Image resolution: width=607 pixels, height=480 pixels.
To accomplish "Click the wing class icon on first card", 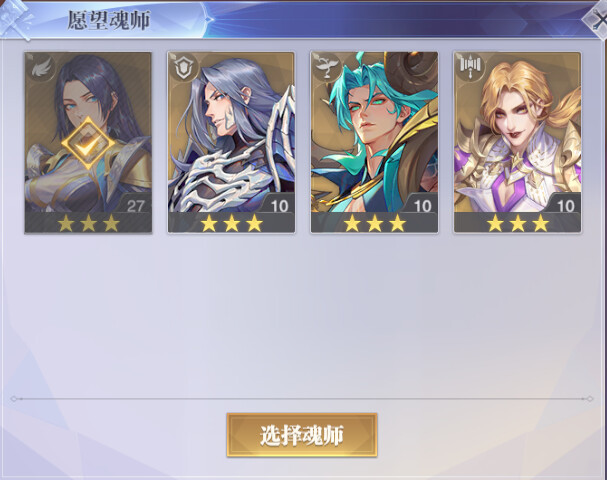I will 40,67.
